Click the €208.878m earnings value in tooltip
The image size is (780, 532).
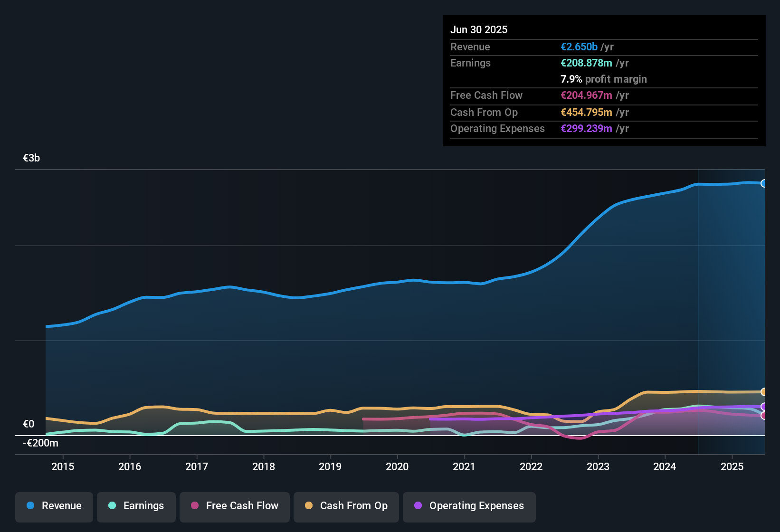tap(586, 63)
